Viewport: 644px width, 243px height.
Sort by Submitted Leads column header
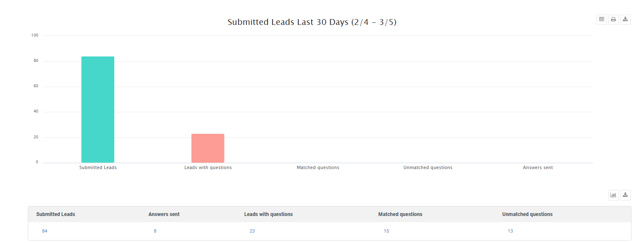coord(56,214)
